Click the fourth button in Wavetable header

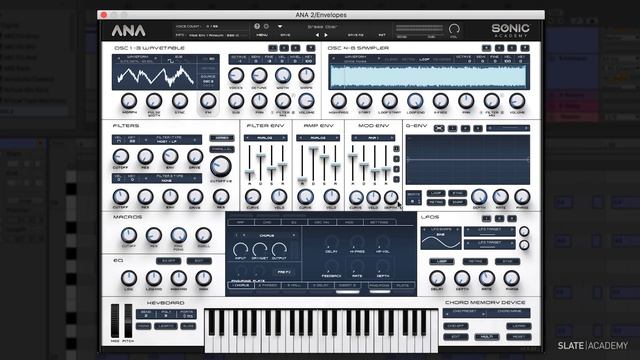click(311, 48)
